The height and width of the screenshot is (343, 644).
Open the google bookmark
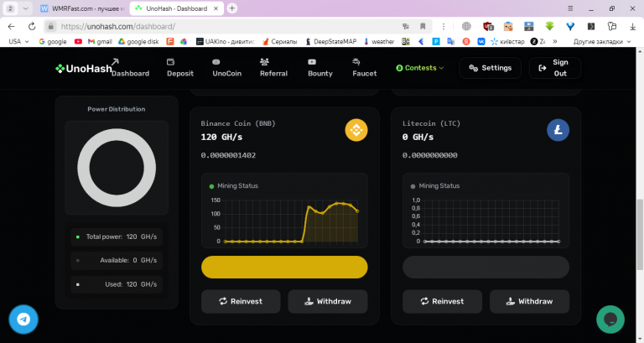pos(53,41)
